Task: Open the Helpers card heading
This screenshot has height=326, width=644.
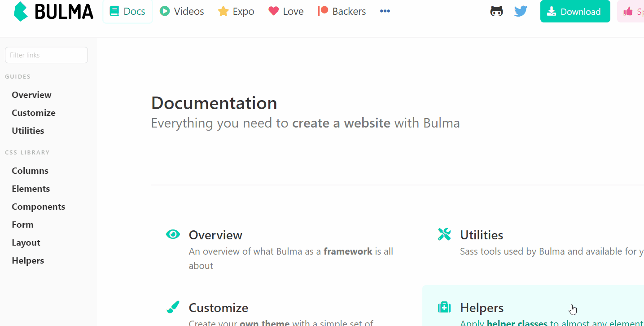Action: click(x=482, y=308)
